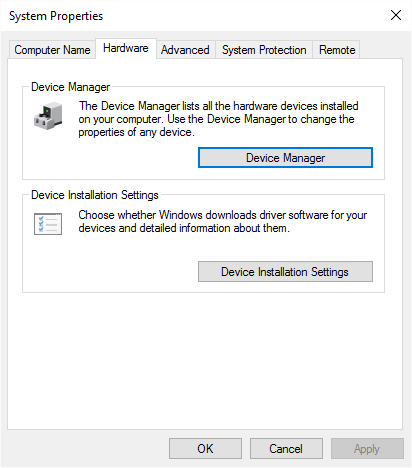This screenshot has width=412, height=468.
Task: Go to the System Protection tab
Action: (264, 50)
